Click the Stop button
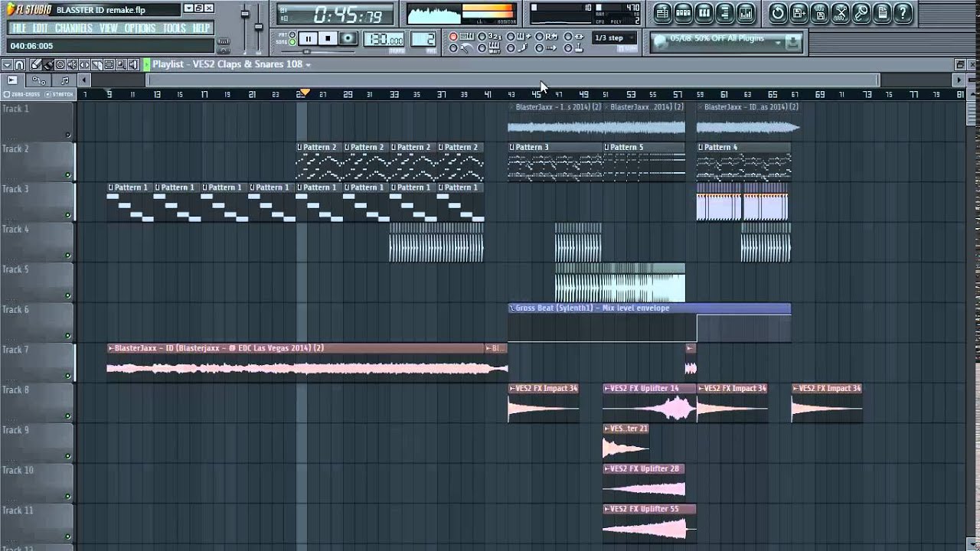This screenshot has height=551, width=980. coord(328,38)
